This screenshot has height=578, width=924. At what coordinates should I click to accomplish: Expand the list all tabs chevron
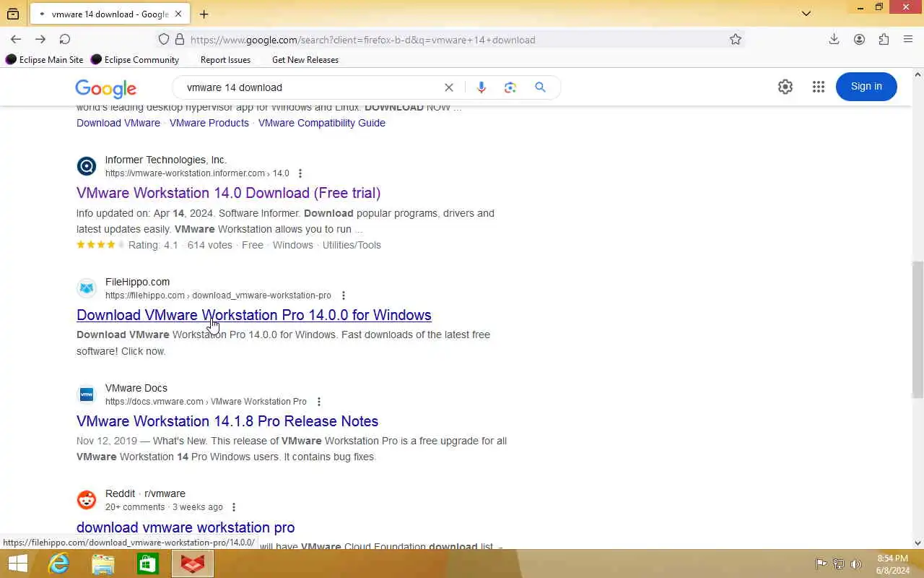pyautogui.click(x=806, y=14)
